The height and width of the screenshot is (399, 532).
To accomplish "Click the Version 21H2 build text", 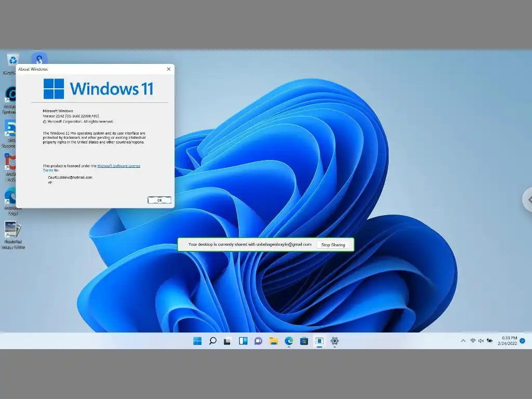I will point(71,116).
